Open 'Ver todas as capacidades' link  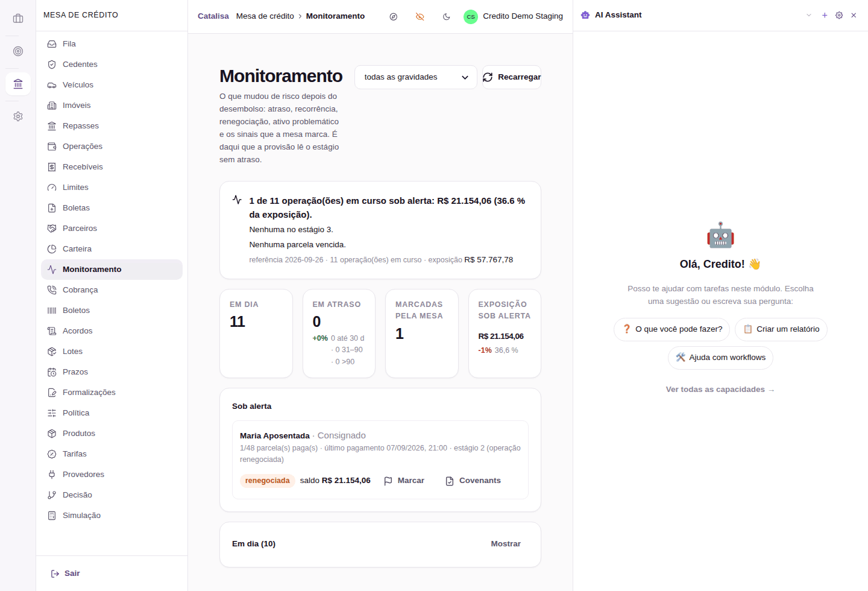720,390
